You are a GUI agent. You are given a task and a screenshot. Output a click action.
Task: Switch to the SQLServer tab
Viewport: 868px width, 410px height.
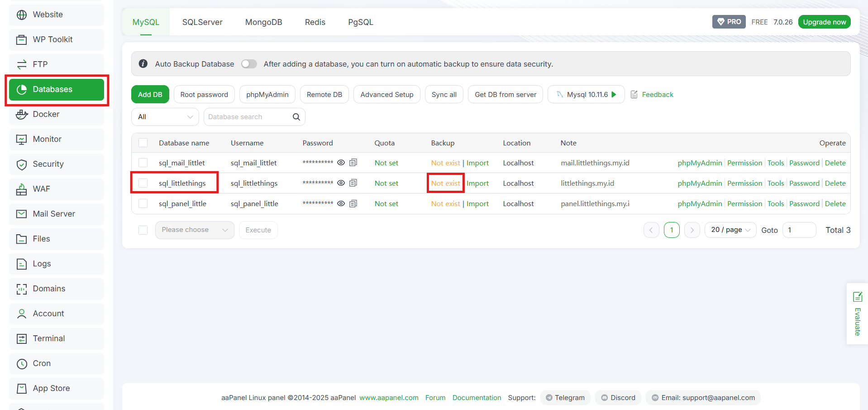202,22
